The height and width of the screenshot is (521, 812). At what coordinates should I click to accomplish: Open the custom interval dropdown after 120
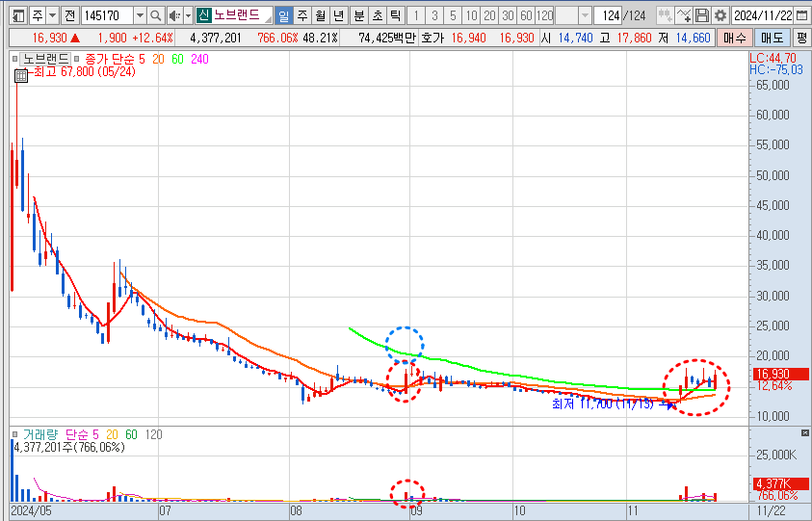tap(586, 15)
